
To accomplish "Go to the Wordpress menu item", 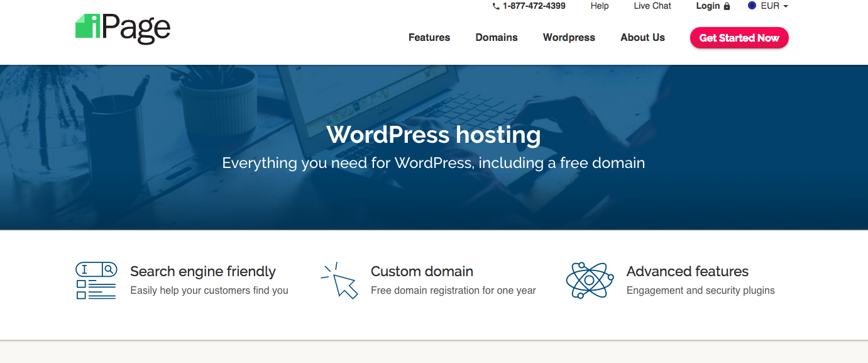I will (x=569, y=38).
